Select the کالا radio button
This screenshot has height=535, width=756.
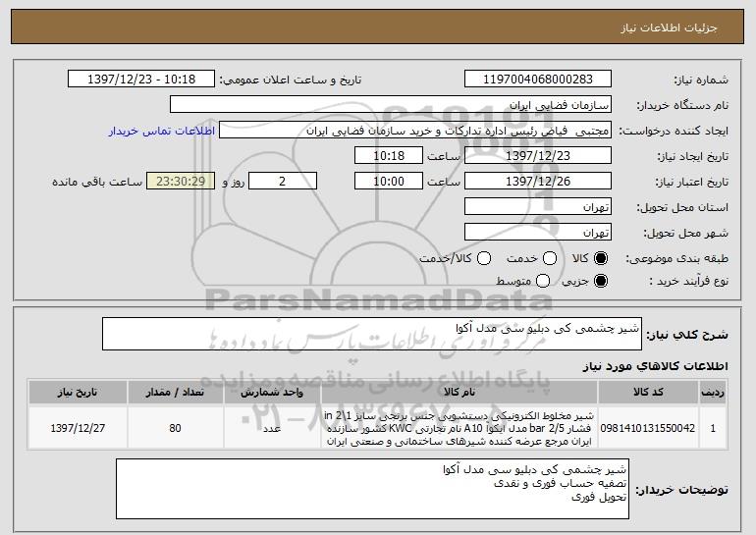click(x=601, y=258)
